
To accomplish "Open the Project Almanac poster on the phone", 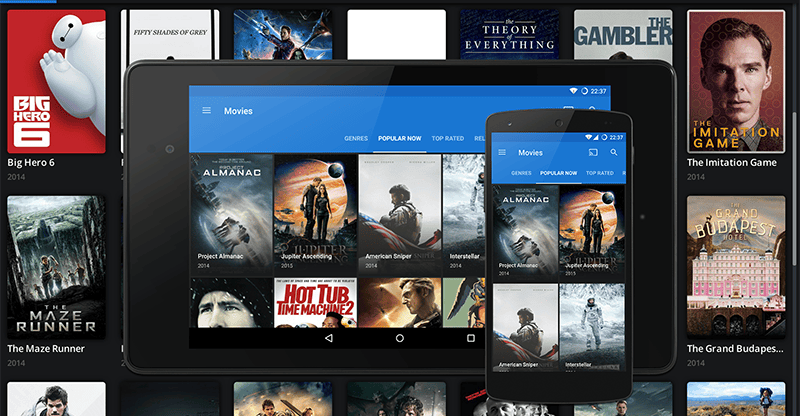I will (x=525, y=233).
